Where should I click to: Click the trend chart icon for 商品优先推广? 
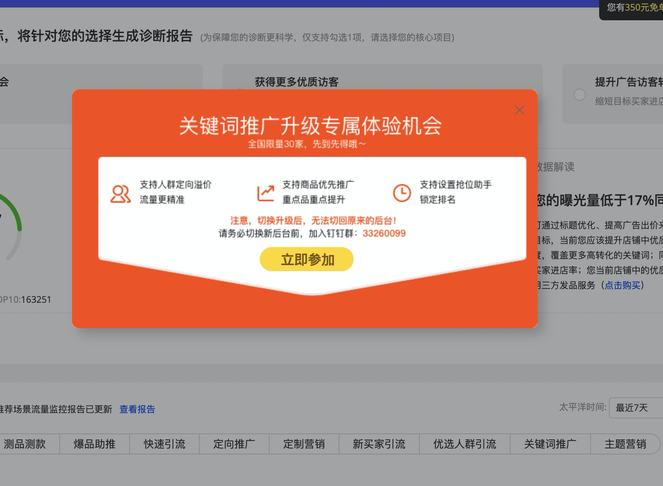[265, 193]
